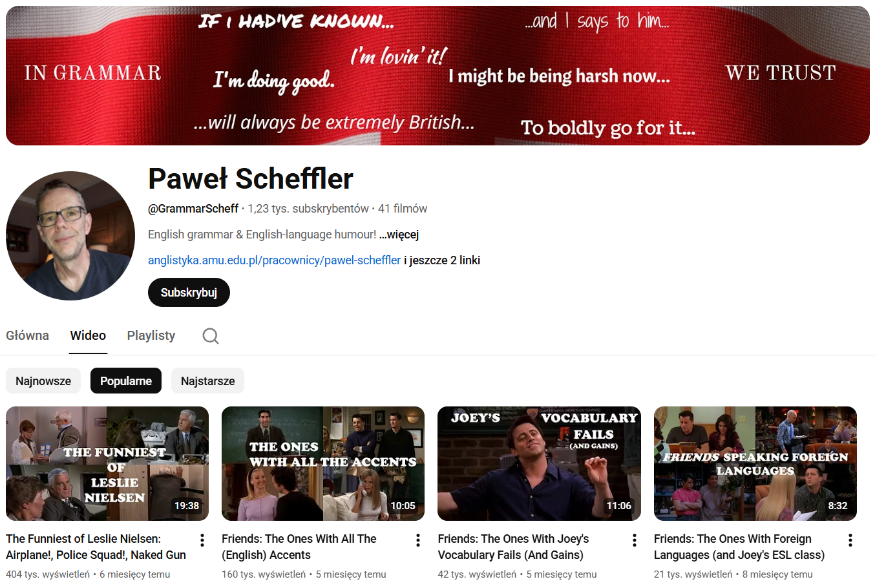Open options menu for All The Accents video
Screen dimensions: 875x588
click(x=418, y=540)
